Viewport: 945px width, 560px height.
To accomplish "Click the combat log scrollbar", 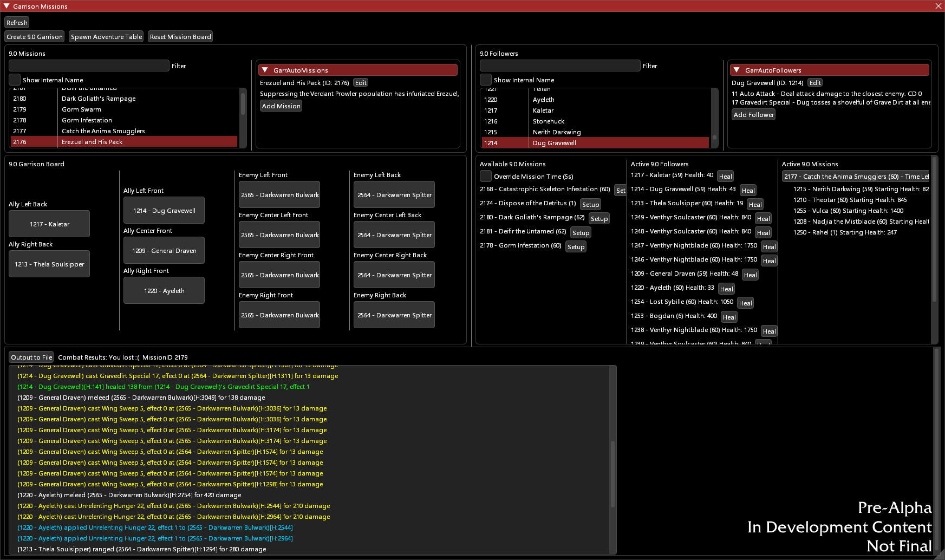I will 612,474.
